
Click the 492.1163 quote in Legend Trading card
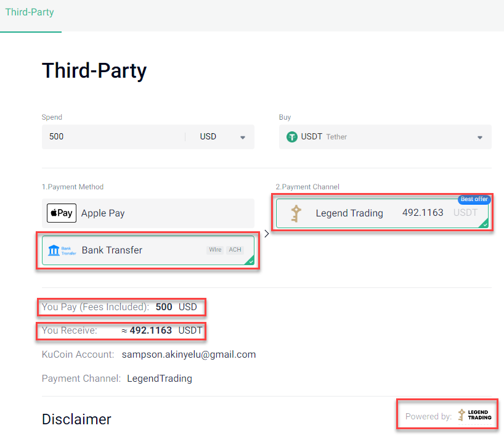(x=423, y=213)
